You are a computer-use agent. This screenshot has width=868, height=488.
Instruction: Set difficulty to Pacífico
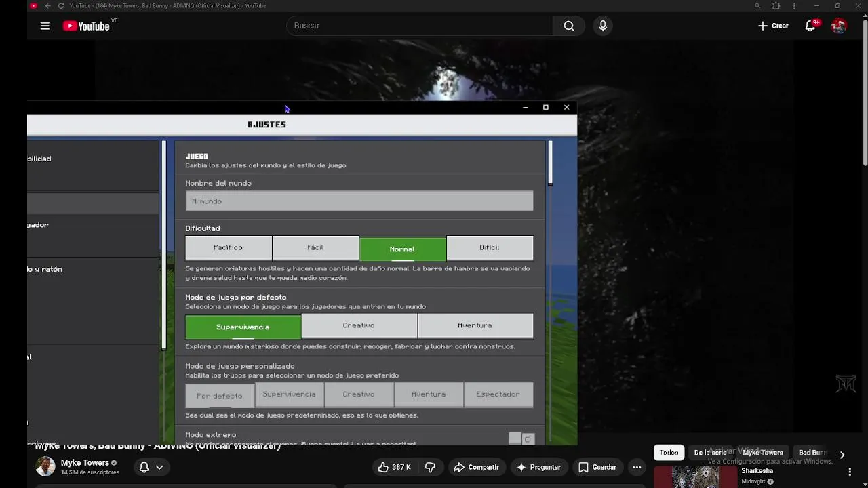click(x=229, y=248)
